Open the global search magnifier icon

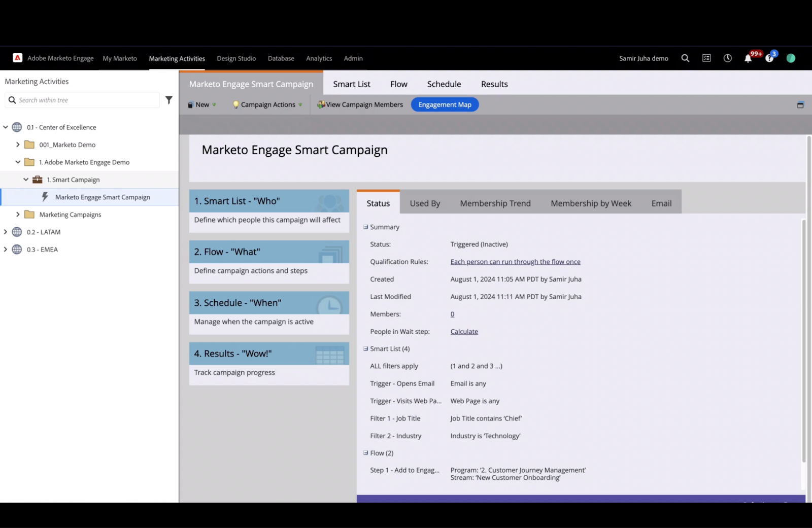tap(685, 58)
